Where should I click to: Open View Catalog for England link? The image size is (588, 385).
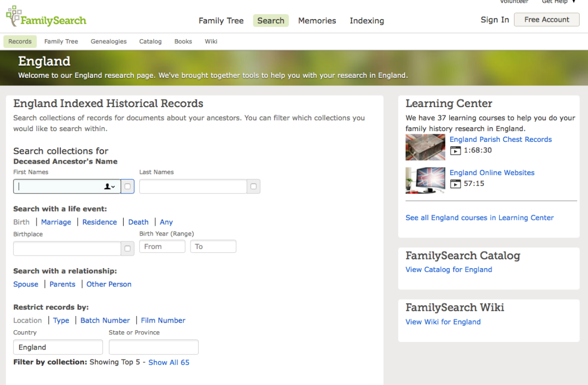click(449, 269)
